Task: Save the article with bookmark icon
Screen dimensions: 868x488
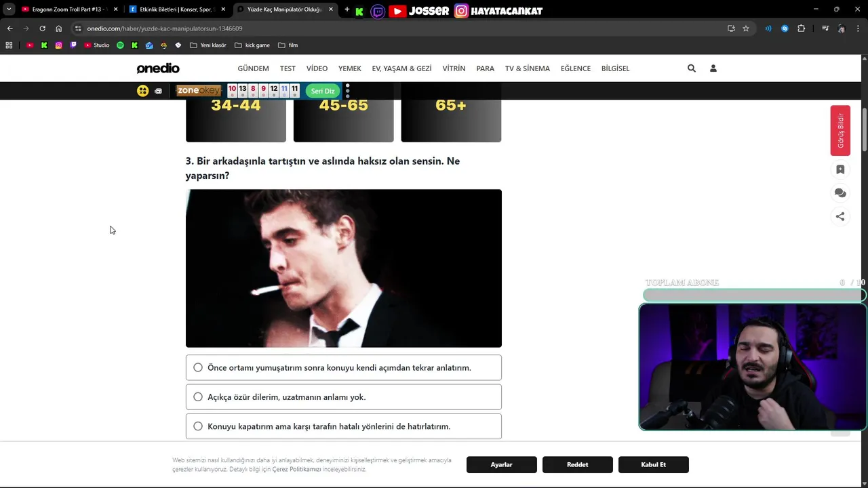Action: click(x=840, y=169)
